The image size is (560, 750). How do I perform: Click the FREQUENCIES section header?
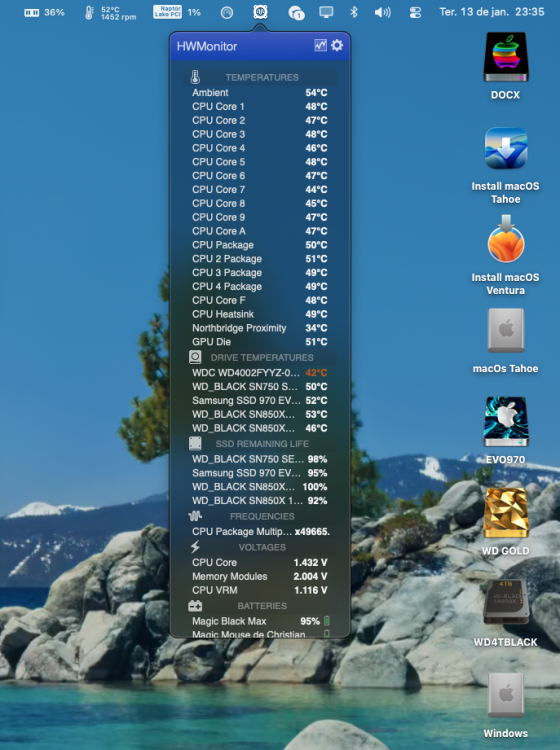click(x=260, y=516)
